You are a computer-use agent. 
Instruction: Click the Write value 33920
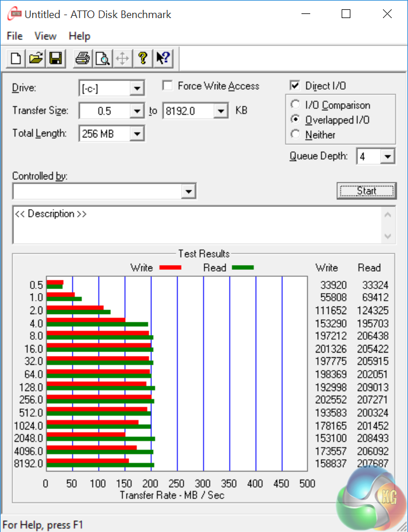click(334, 285)
